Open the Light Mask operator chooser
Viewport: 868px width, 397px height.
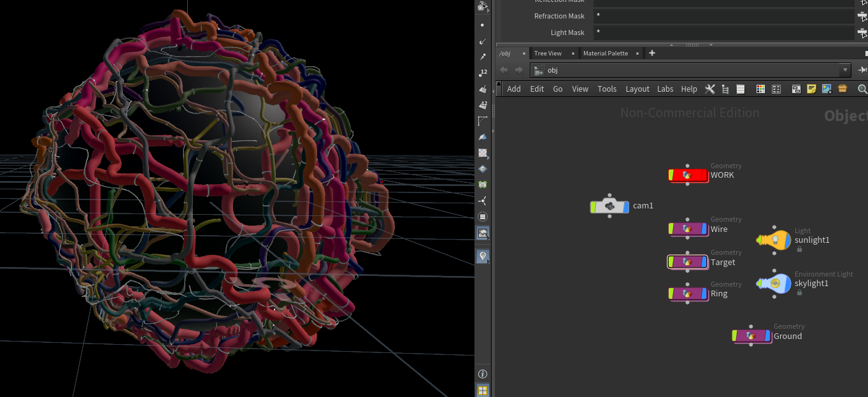[x=862, y=32]
